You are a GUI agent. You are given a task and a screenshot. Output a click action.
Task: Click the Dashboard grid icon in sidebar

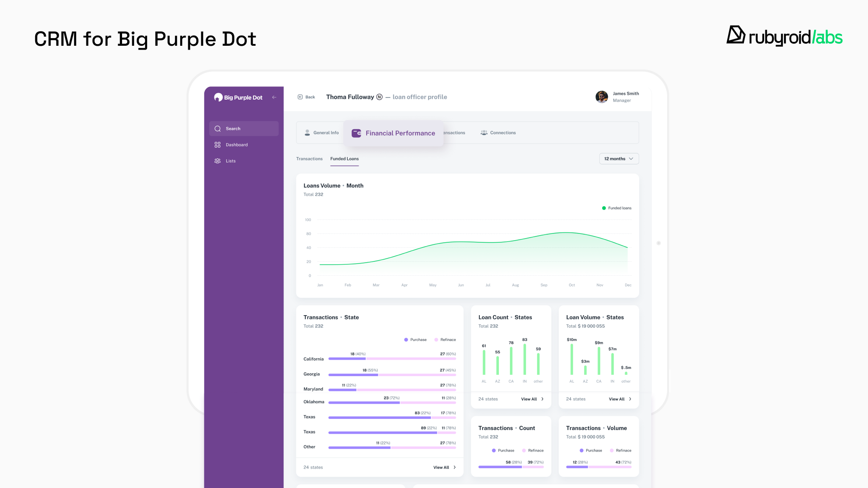coord(217,145)
